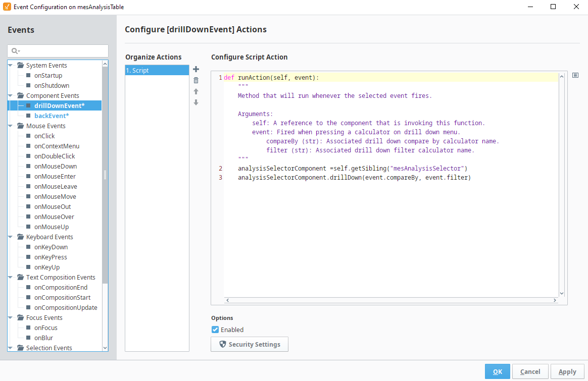Select the 1. Script action entry
The width and height of the screenshot is (588, 381).
tap(157, 70)
